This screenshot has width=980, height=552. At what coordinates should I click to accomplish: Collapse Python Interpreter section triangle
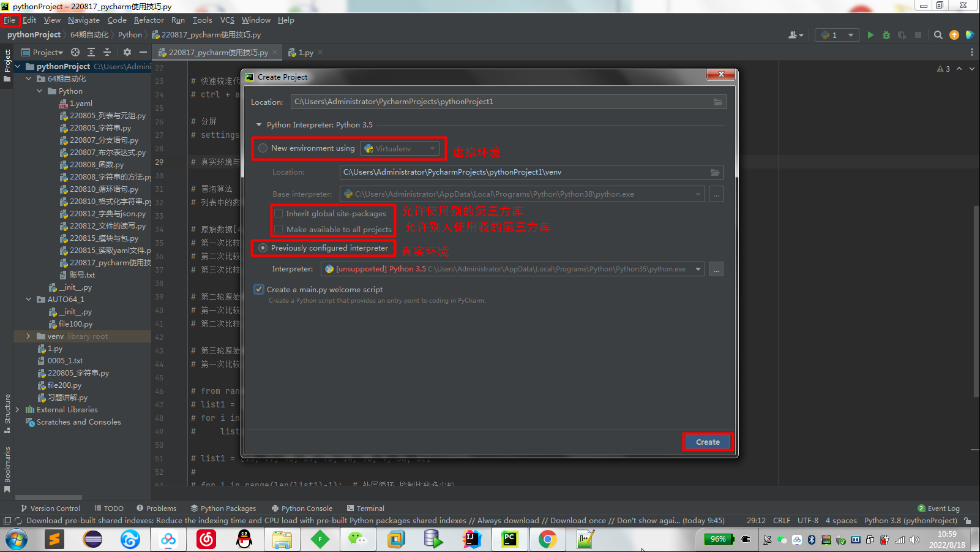click(259, 125)
